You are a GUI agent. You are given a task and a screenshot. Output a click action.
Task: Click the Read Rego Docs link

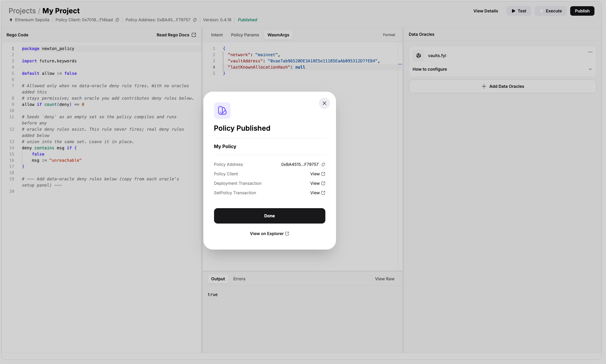(173, 35)
